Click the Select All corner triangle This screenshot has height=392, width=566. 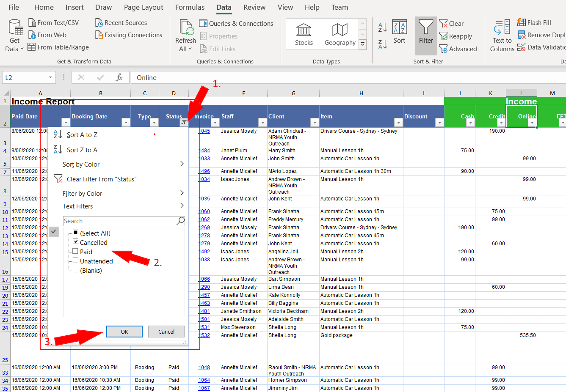pos(6,93)
